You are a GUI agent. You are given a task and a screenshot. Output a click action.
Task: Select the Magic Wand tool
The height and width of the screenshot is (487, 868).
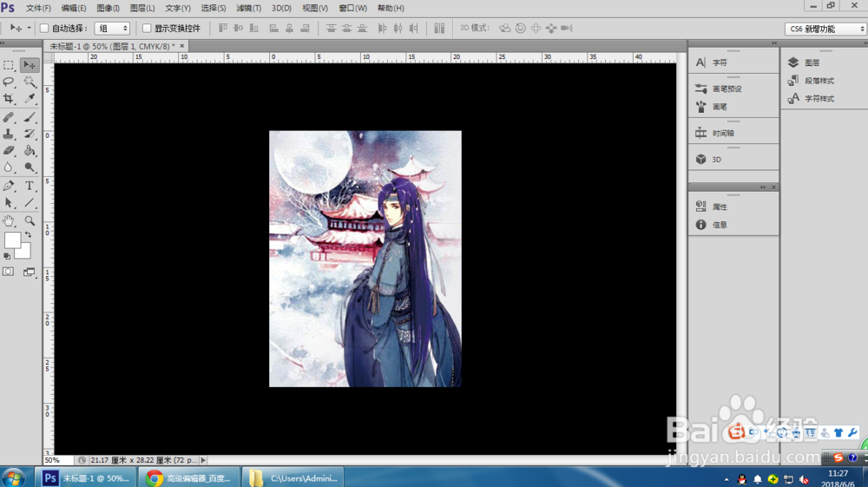[30, 82]
